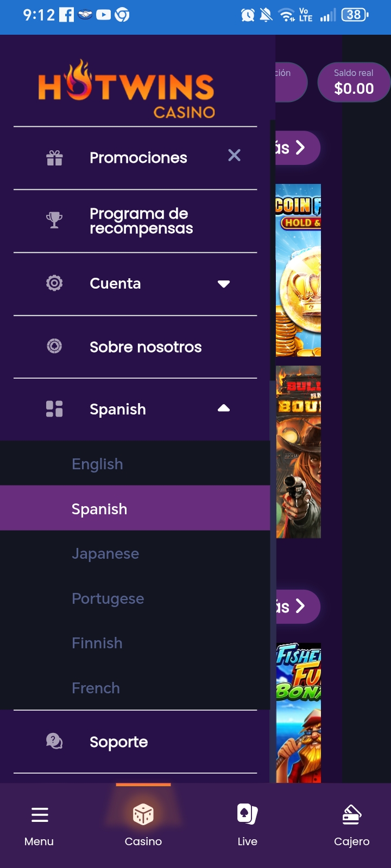Click the trophy icon for rewards program

pos(54,220)
